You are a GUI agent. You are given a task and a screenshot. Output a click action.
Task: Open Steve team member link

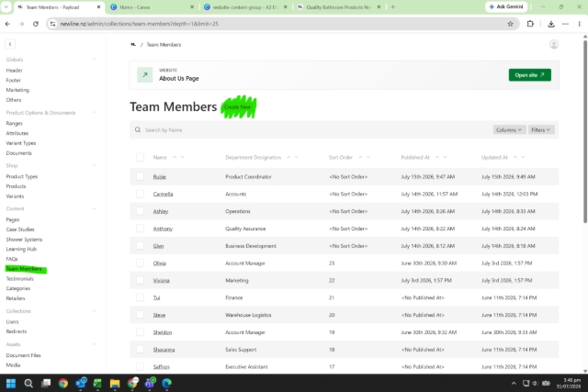coord(159,315)
